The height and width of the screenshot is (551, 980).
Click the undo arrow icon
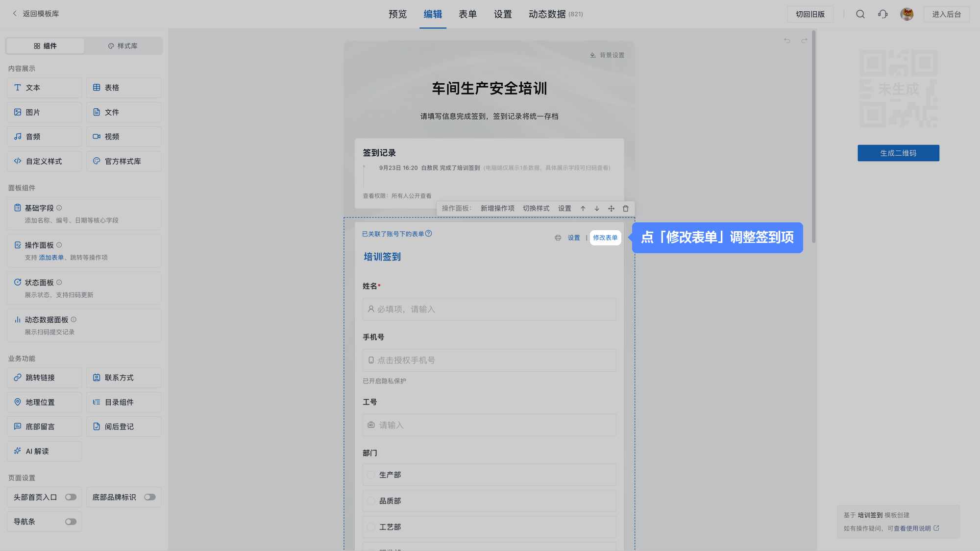(x=787, y=41)
